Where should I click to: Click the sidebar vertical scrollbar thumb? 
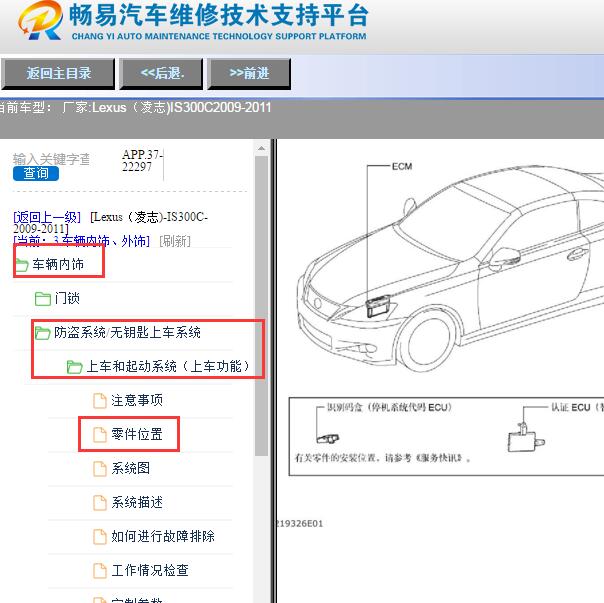point(261,306)
